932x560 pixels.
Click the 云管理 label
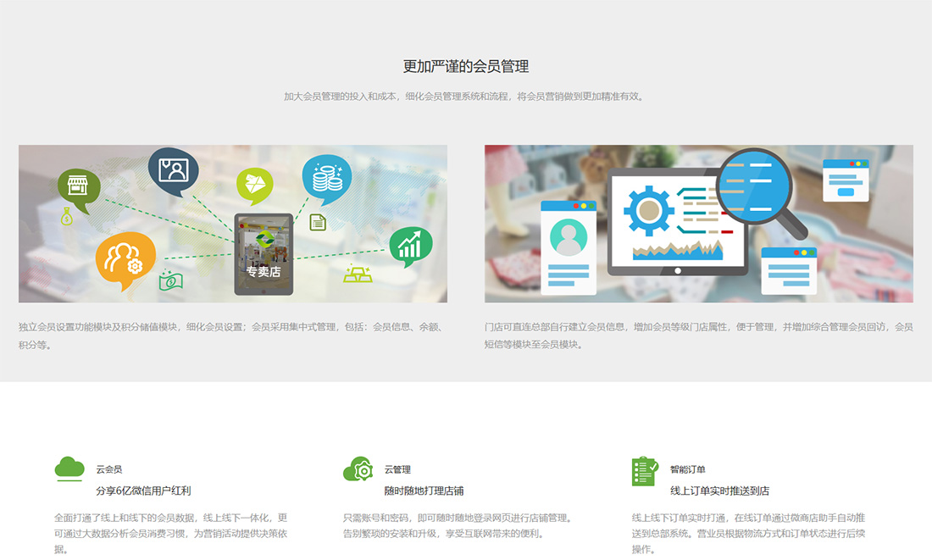397,469
